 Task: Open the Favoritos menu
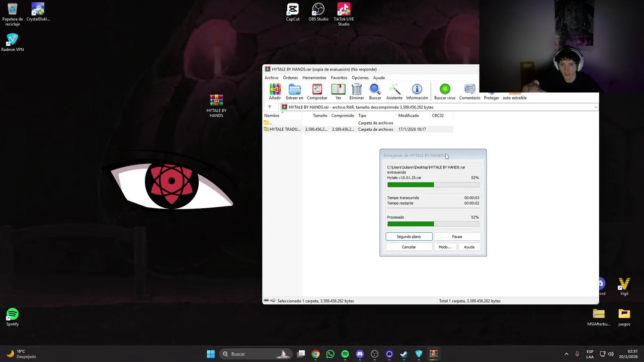(x=339, y=78)
